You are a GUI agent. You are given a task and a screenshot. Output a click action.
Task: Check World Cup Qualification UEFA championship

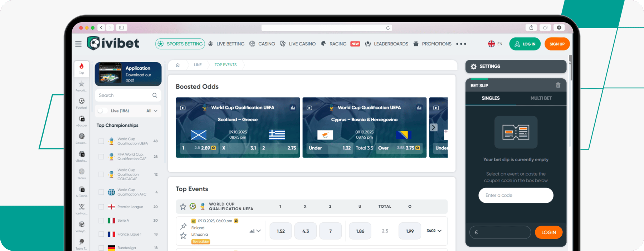click(101, 141)
